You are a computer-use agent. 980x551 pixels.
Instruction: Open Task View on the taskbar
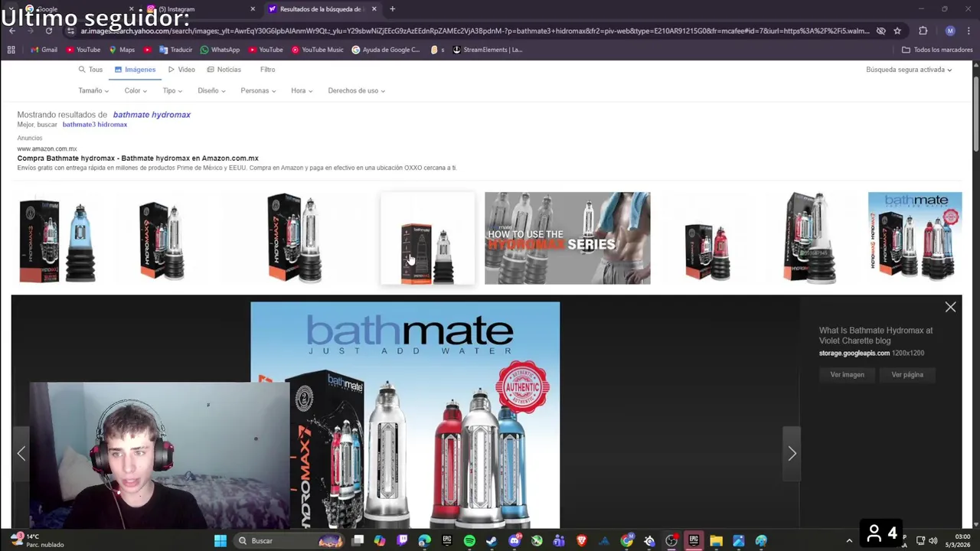pyautogui.click(x=358, y=541)
